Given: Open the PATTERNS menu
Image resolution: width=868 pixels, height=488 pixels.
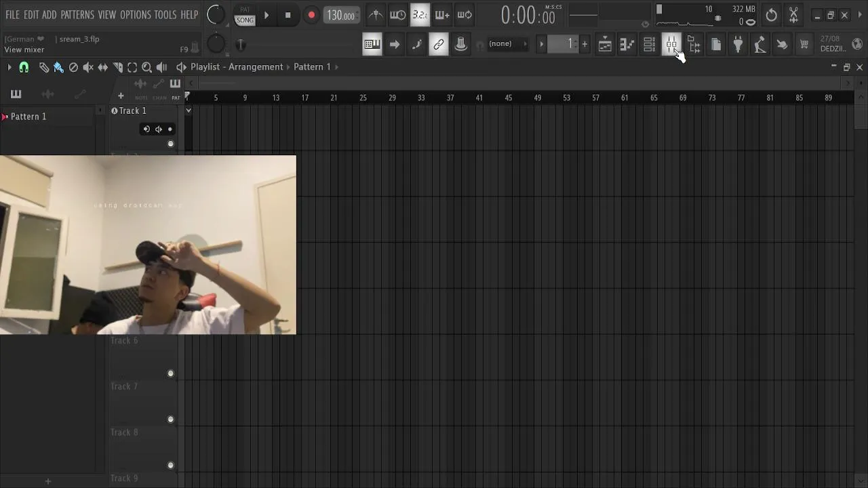Looking at the screenshot, I should coord(77,15).
